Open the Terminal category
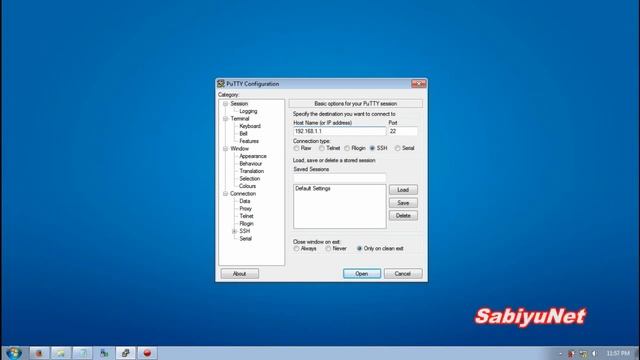Viewport: 640px width, 360px height. coord(240,119)
